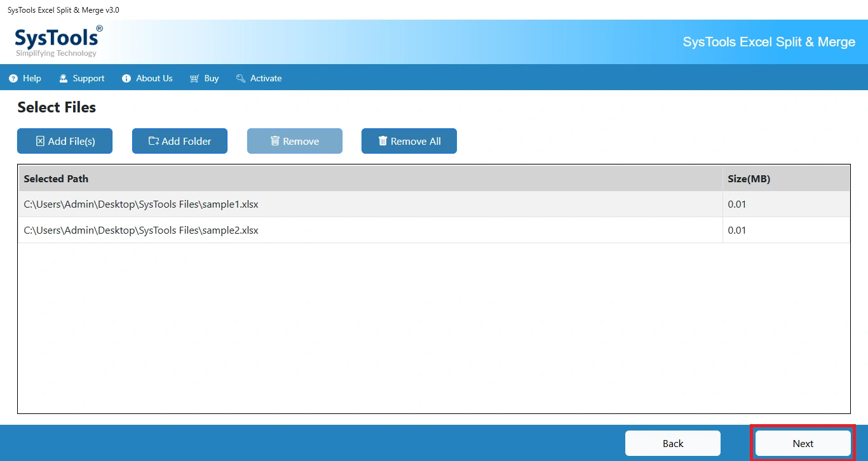Screen dimensions: 868x461
Task: Click the folder icon on Add Folder
Action: (x=153, y=141)
